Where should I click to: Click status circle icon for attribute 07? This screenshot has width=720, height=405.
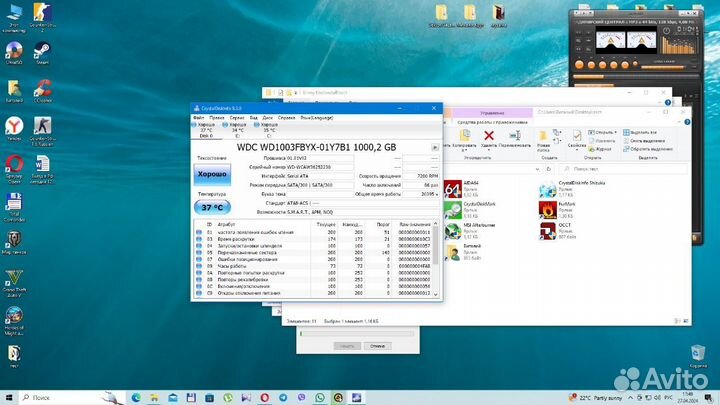pyautogui.click(x=199, y=259)
